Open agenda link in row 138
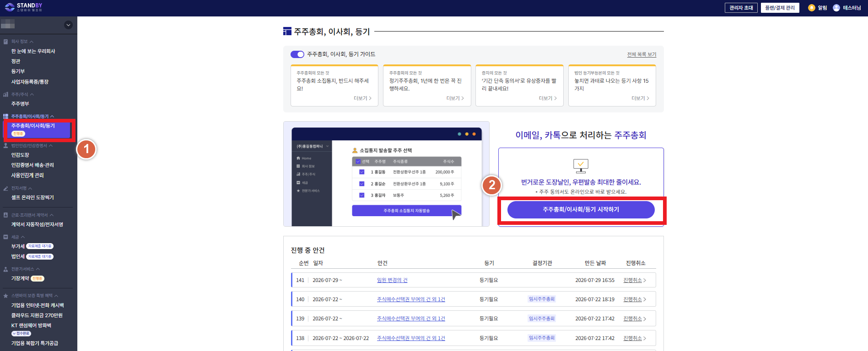The image size is (868, 351). (x=411, y=338)
